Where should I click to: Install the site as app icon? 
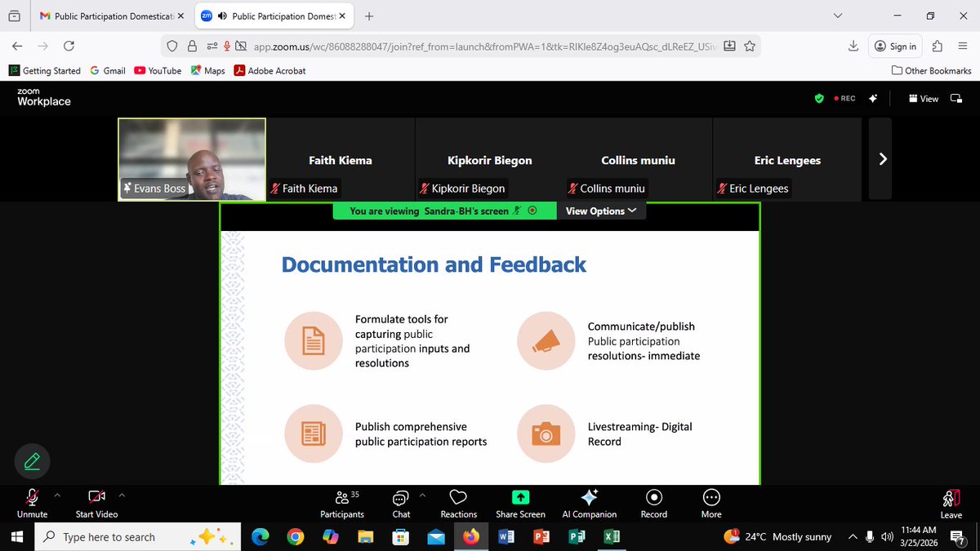pos(729,47)
